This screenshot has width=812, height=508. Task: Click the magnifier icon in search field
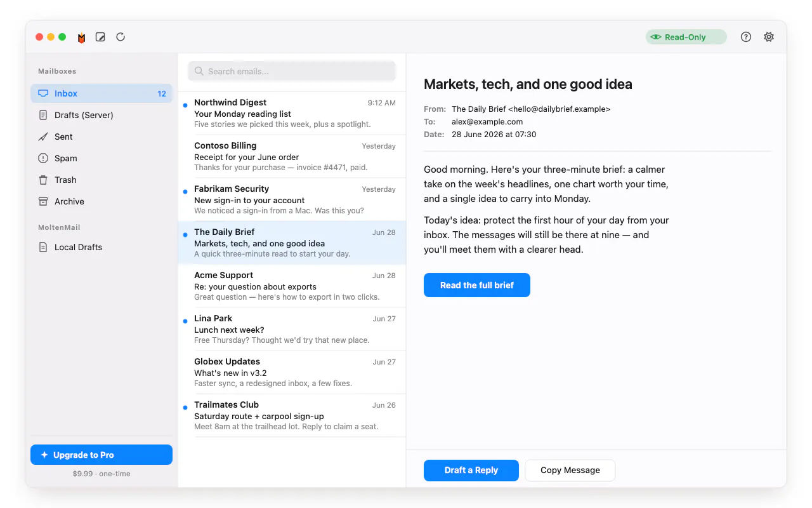[199, 71]
